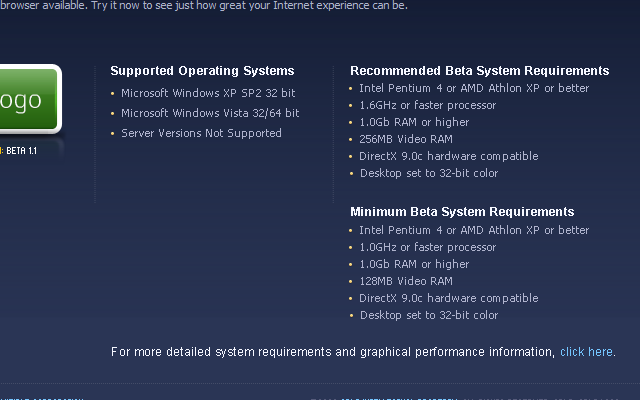
Task: Open the 'click here' system requirements link
Action: [586, 352]
